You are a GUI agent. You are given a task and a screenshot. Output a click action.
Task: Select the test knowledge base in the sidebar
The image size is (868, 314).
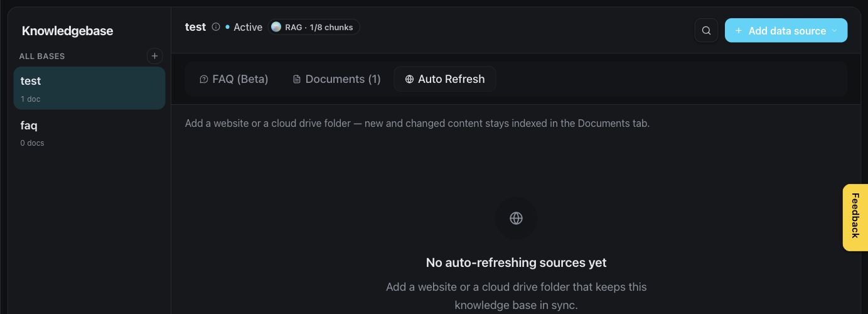(x=89, y=88)
